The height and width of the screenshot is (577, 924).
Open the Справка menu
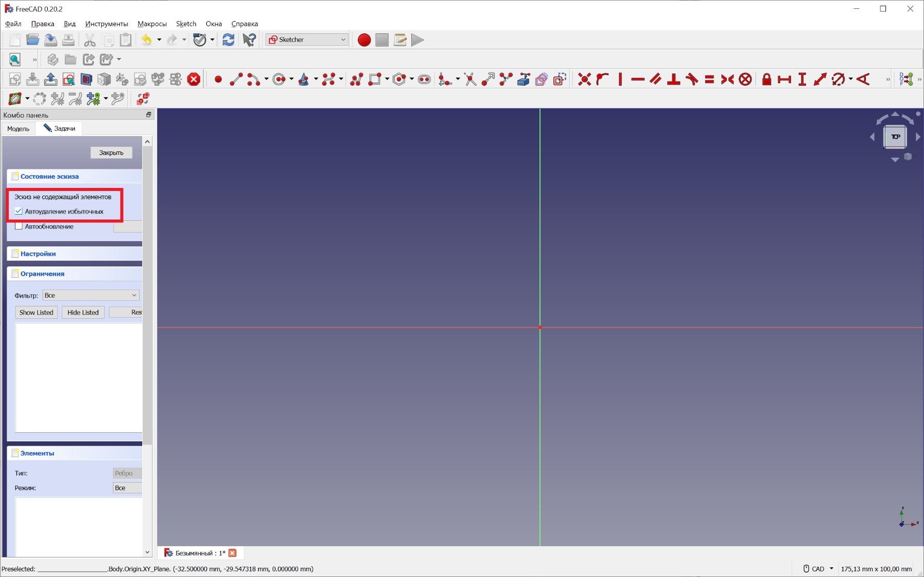244,24
